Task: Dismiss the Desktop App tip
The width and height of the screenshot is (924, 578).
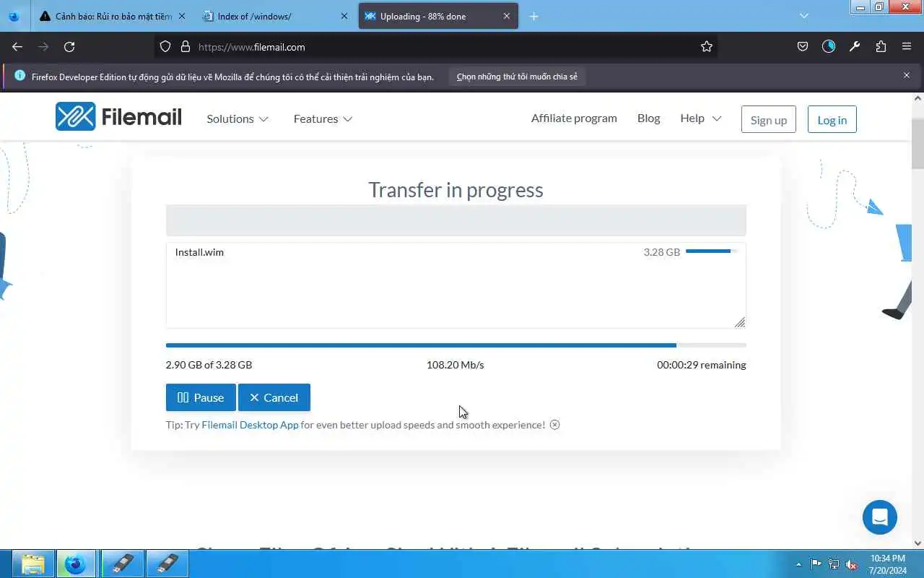Action: 554,425
